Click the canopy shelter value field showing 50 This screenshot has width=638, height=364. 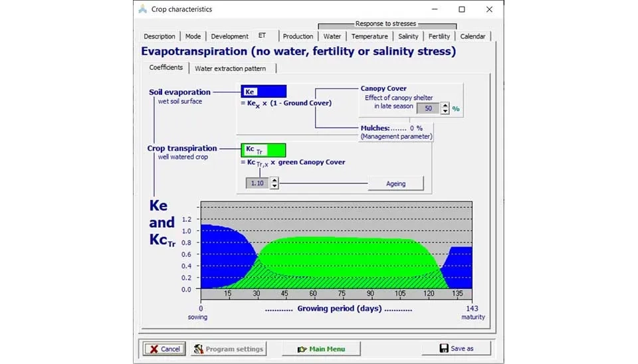[x=427, y=108]
